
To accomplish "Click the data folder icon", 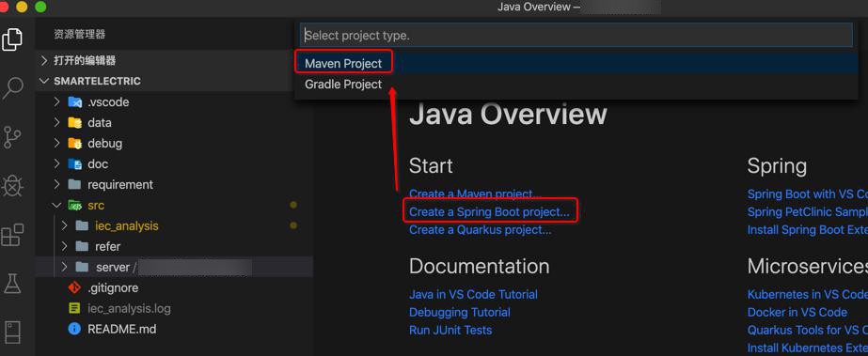I will point(74,123).
